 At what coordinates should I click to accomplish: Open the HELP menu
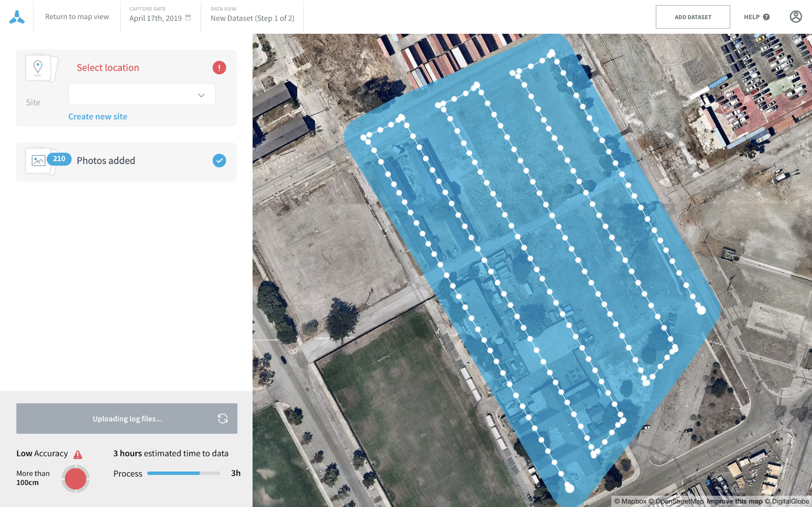pos(756,17)
